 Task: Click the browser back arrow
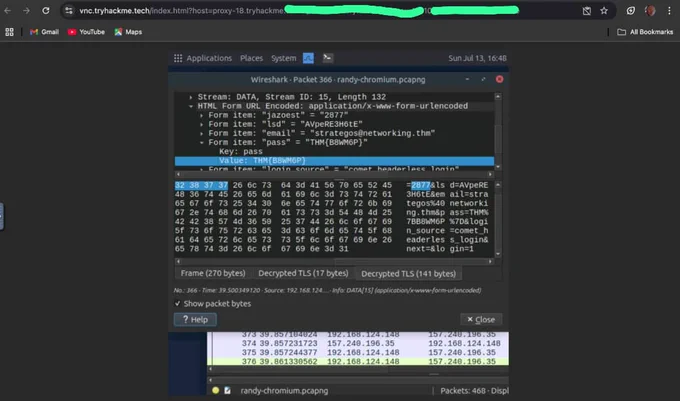(x=7, y=11)
